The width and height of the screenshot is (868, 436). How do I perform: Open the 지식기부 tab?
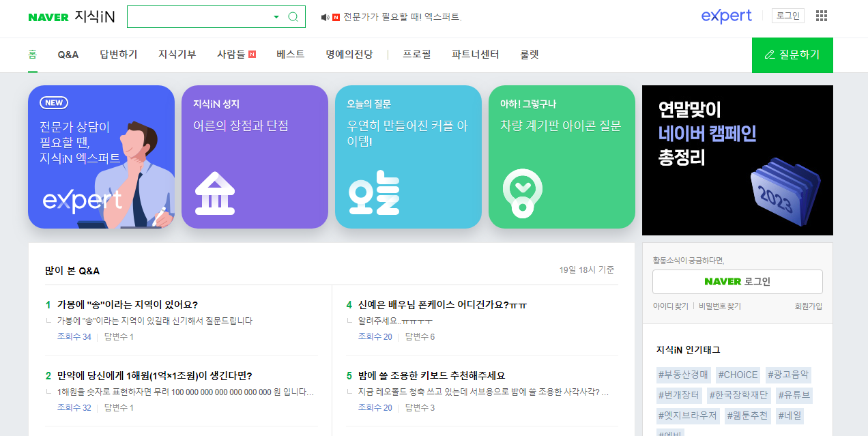coord(177,55)
